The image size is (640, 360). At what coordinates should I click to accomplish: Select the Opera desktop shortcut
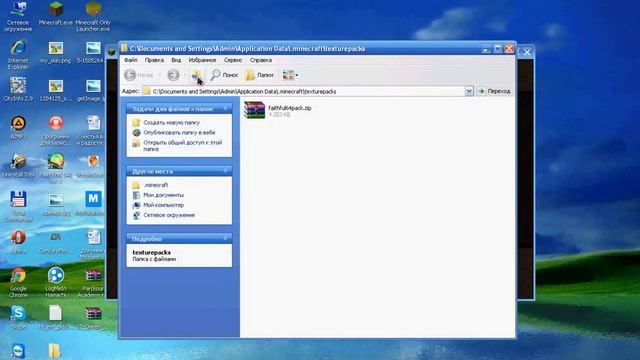18,242
